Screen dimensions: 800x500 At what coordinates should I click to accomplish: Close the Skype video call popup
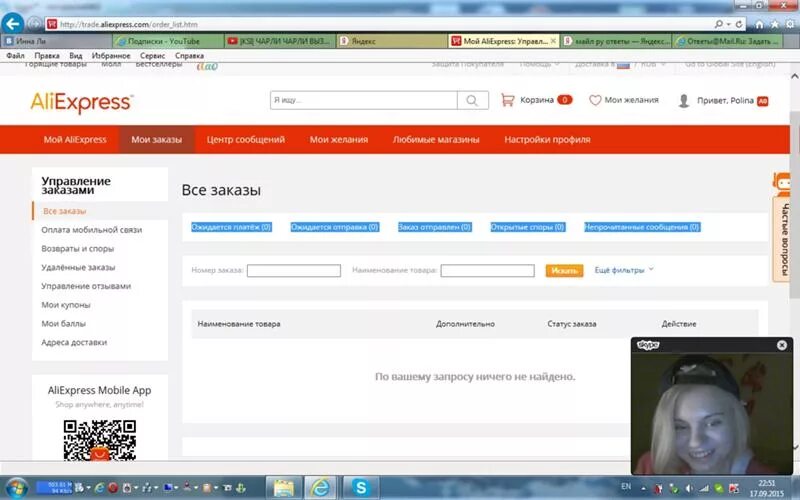(782, 345)
